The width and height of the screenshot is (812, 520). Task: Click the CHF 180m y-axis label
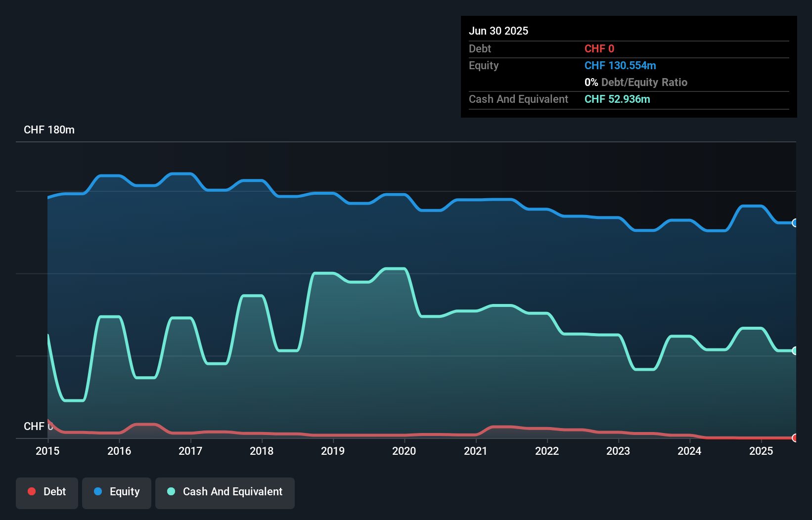49,130
